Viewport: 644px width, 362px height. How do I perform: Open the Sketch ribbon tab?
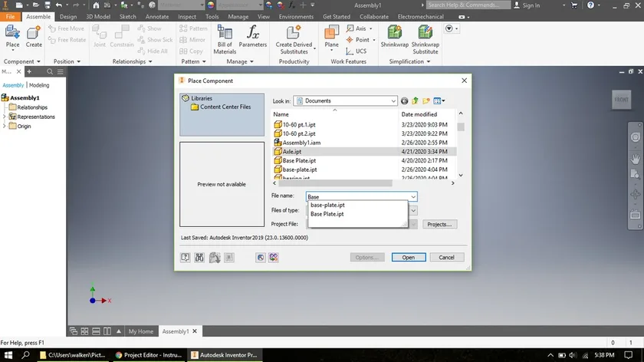tap(128, 17)
